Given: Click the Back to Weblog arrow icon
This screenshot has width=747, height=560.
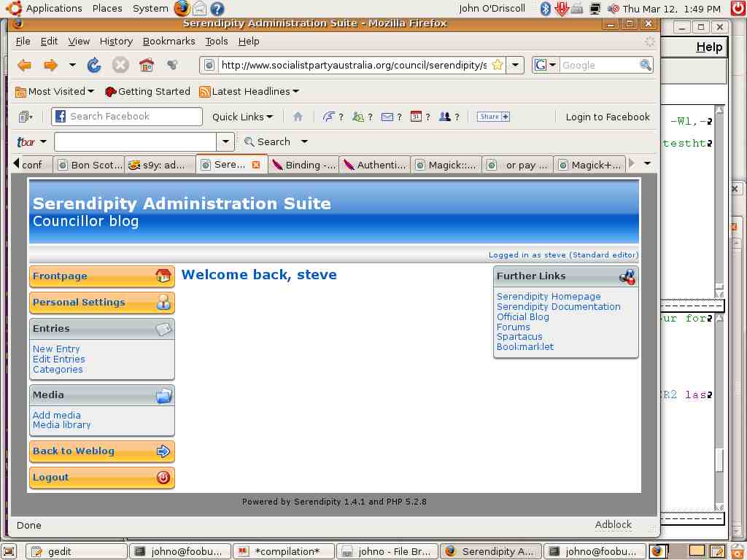Looking at the screenshot, I should click(x=164, y=451).
